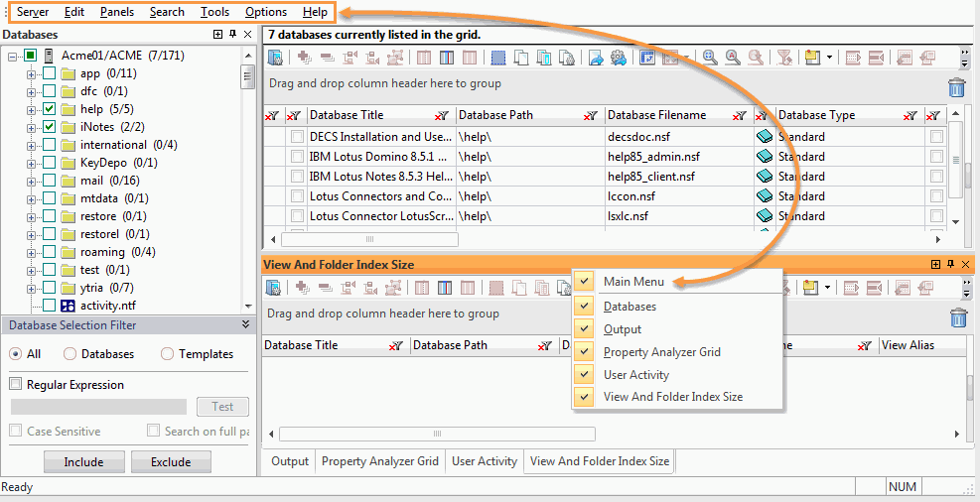
Task: Click the zoom in magnifier in the top toolbar
Action: tap(710, 58)
